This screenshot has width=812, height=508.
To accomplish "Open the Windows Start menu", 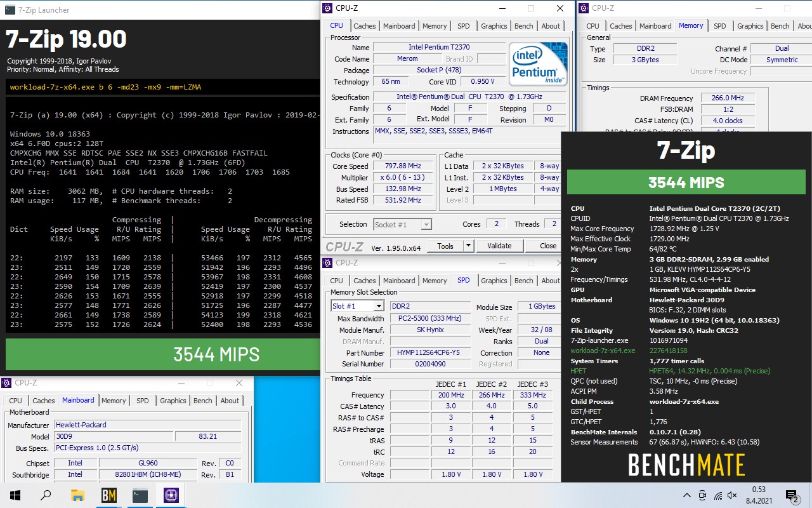I will (x=15, y=495).
